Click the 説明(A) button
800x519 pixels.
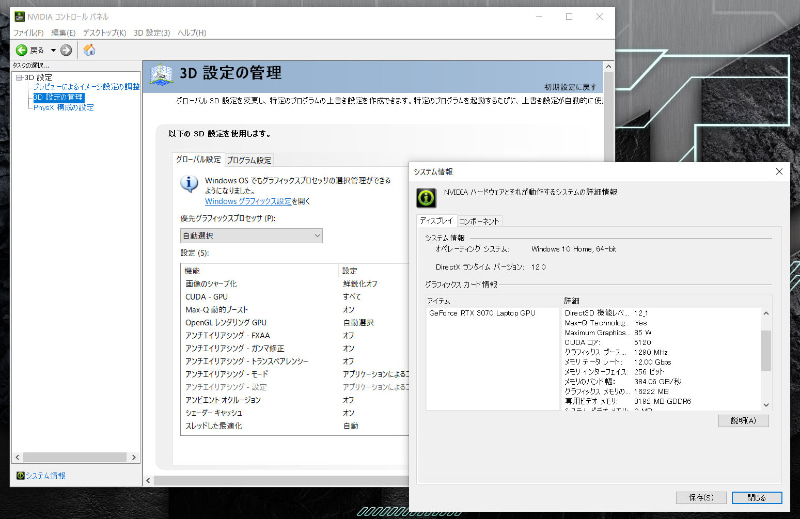pos(743,421)
